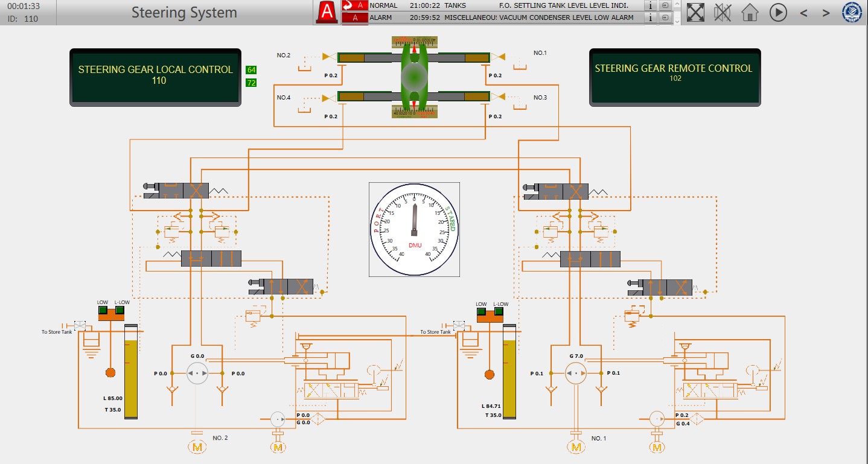The height and width of the screenshot is (464, 868).
Task: Click the green 64 page link
Action: point(251,70)
